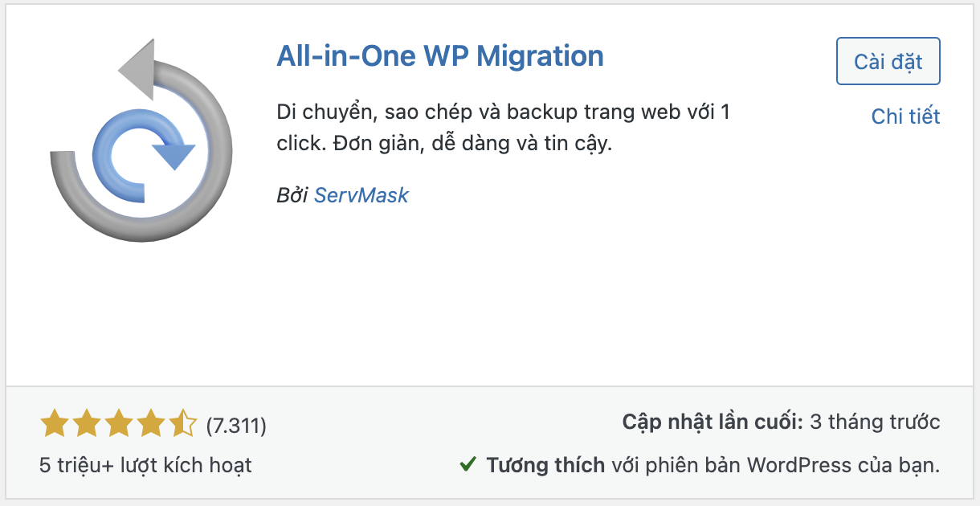Screen dimensions: 980x506
Task: Open the ServMask author link
Action: [361, 195]
